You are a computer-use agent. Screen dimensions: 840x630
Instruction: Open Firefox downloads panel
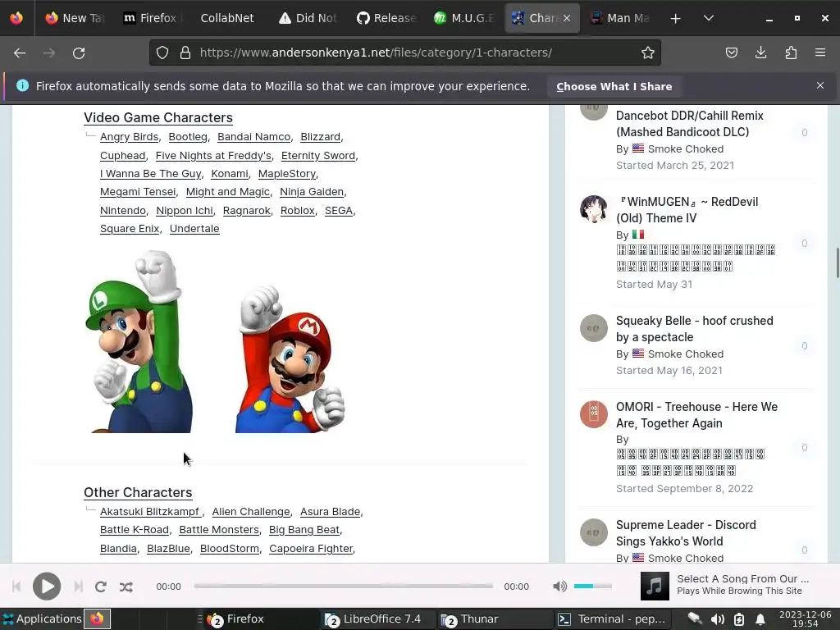pyautogui.click(x=760, y=52)
